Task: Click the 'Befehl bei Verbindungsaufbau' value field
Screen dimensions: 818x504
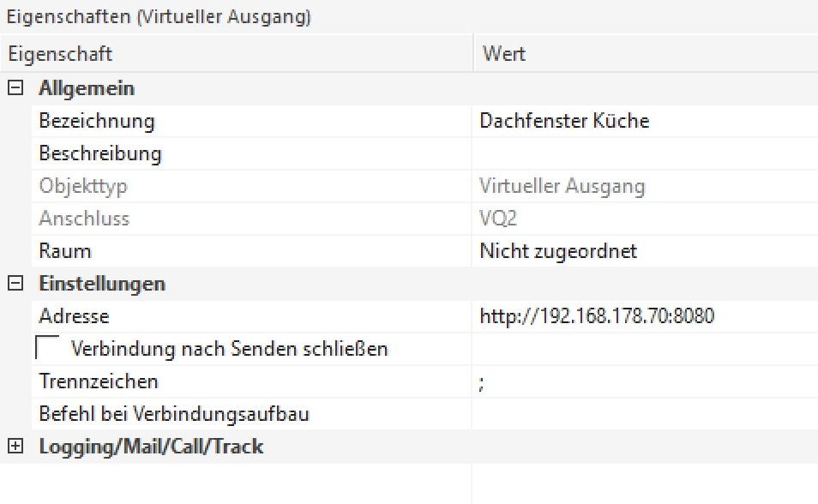Action: click(x=643, y=414)
